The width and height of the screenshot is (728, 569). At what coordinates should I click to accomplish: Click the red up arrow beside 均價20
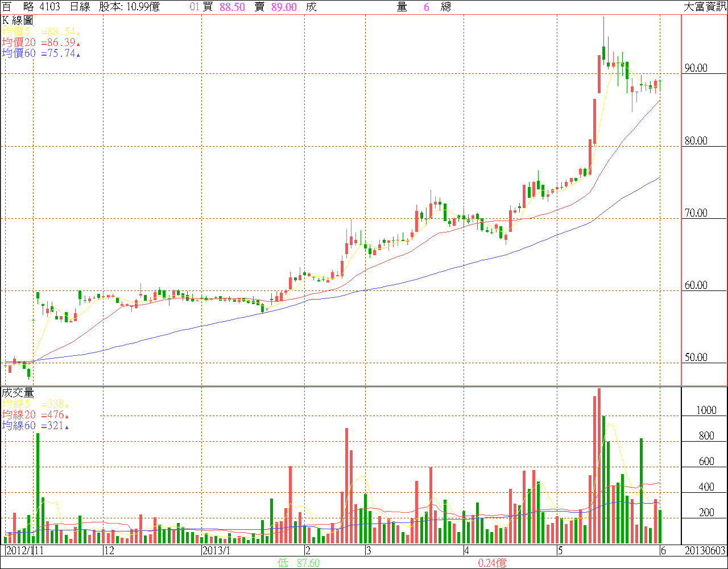tap(78, 44)
